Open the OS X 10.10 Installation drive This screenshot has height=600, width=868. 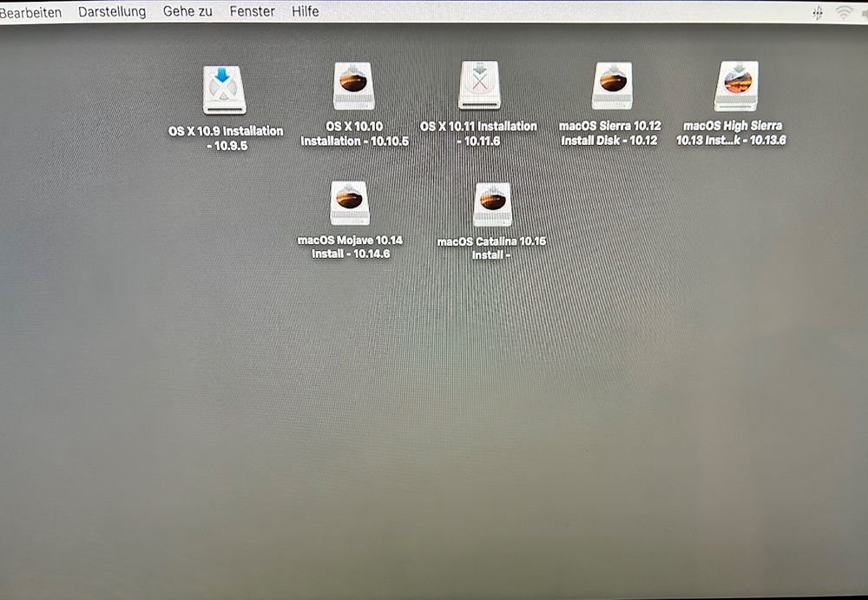(x=352, y=84)
